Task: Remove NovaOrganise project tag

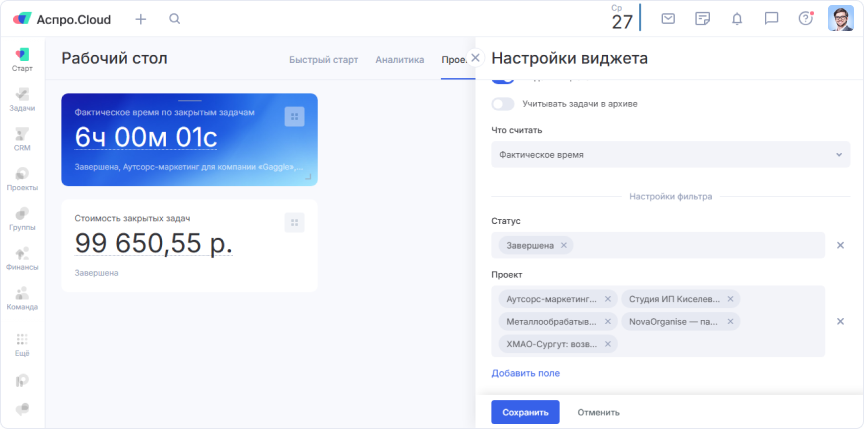Action: click(730, 322)
